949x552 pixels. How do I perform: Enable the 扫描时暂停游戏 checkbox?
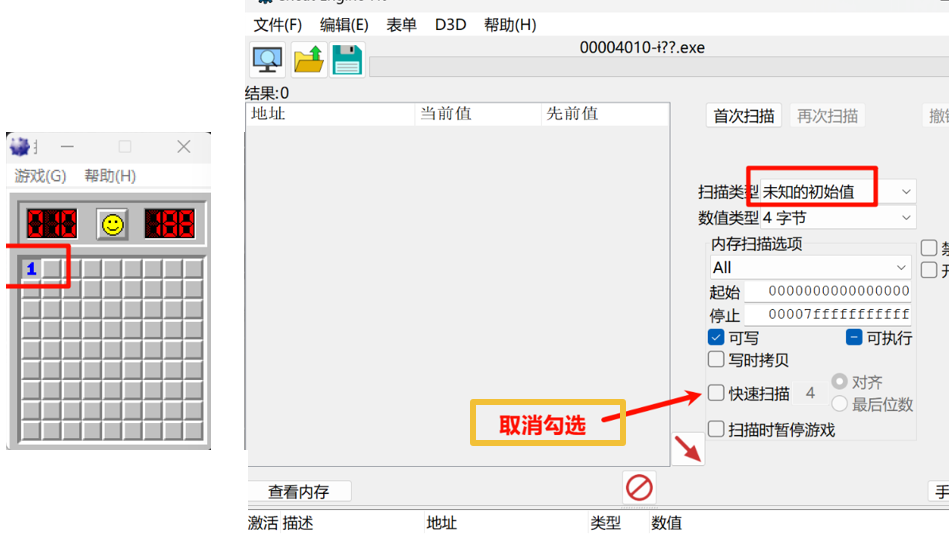[x=716, y=429]
